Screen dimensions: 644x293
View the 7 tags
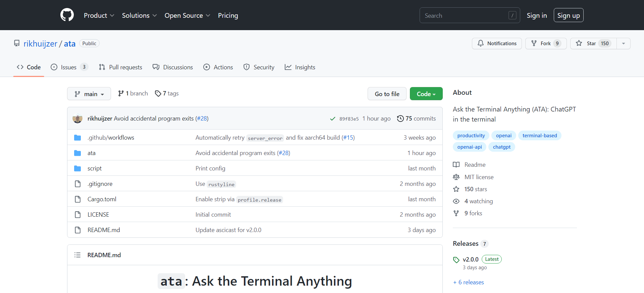tap(167, 93)
